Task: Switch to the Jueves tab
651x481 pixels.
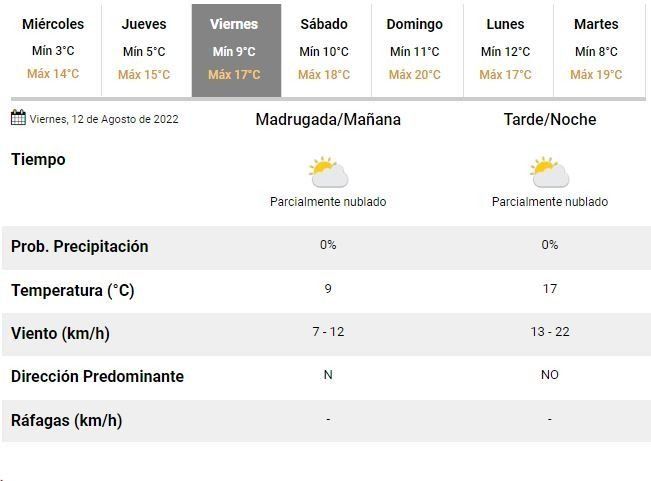Action: pyautogui.click(x=144, y=49)
